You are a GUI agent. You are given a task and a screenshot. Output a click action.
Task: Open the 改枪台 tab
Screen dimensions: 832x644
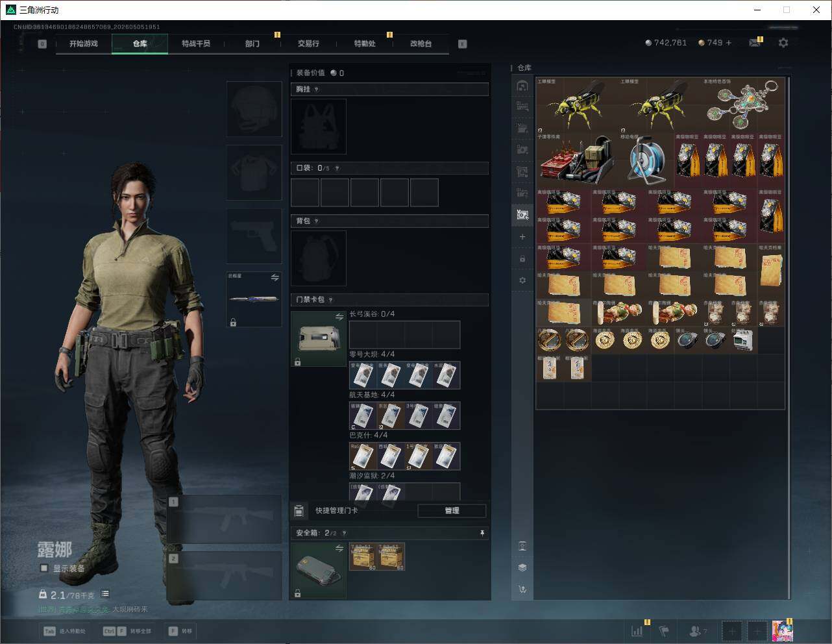[421, 43]
